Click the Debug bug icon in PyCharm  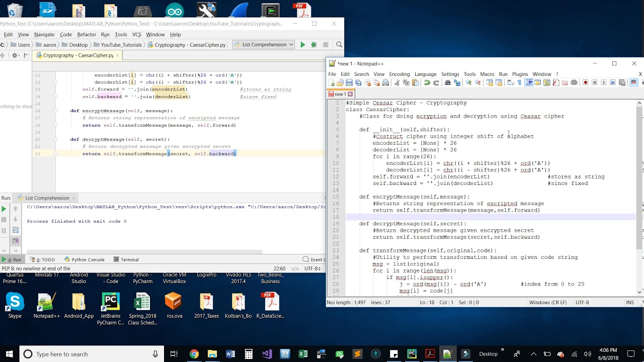314,45
